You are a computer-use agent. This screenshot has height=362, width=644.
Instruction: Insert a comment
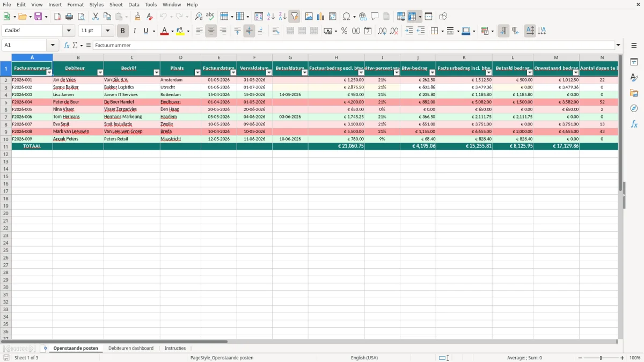pyautogui.click(x=375, y=17)
